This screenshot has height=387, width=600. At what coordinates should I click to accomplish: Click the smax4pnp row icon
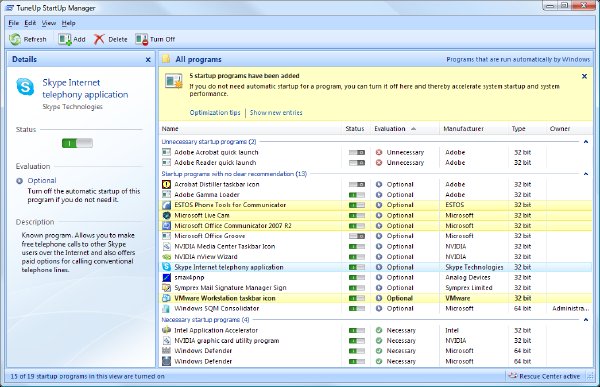click(x=166, y=277)
